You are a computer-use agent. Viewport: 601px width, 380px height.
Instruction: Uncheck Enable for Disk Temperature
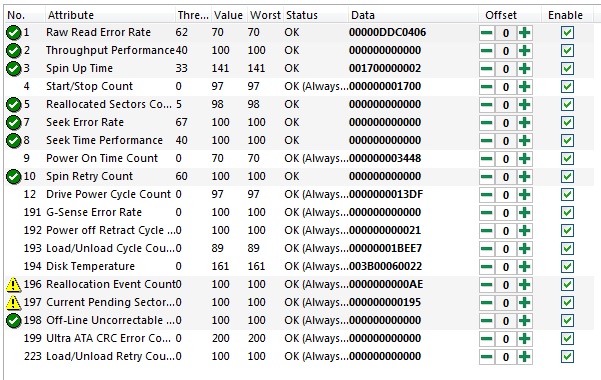(567, 266)
